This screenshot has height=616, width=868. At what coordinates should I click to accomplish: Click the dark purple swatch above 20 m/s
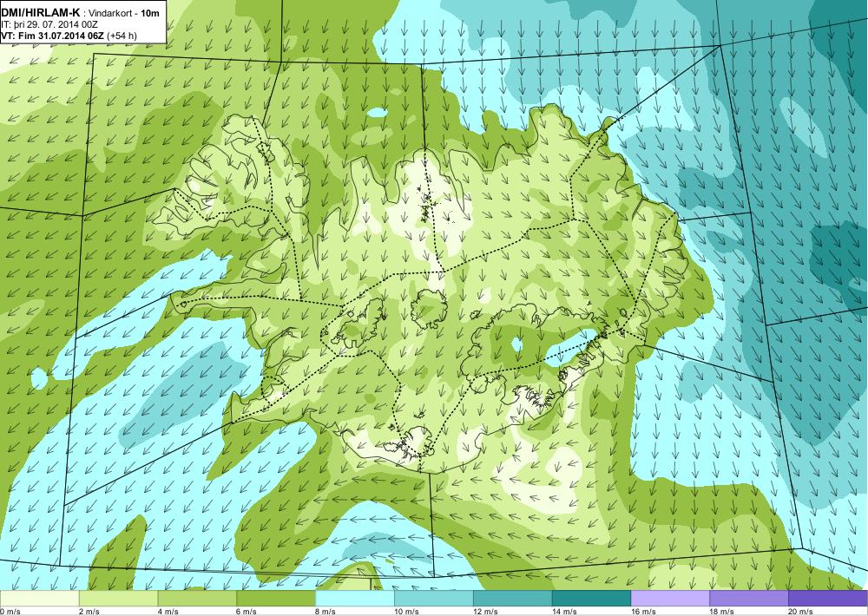tap(827, 599)
